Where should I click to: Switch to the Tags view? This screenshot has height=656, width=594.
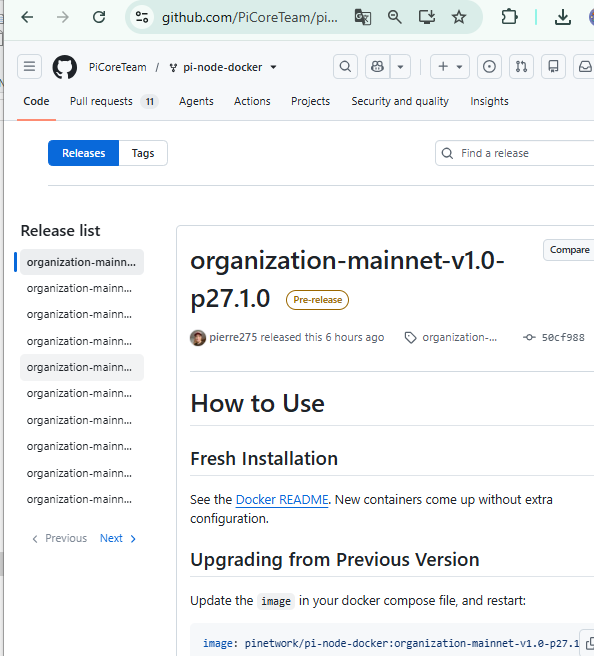pos(143,153)
